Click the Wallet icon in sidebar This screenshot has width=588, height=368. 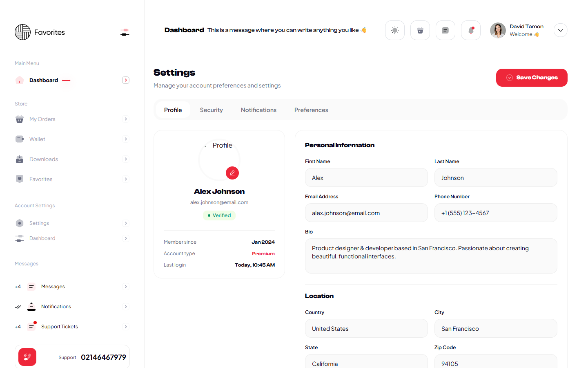coord(20,139)
